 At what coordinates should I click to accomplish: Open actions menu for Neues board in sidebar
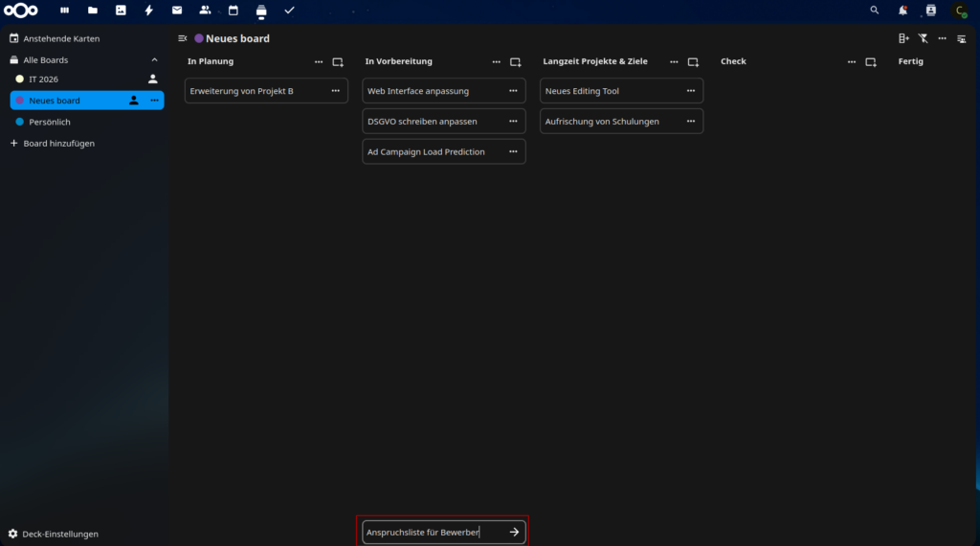click(154, 101)
